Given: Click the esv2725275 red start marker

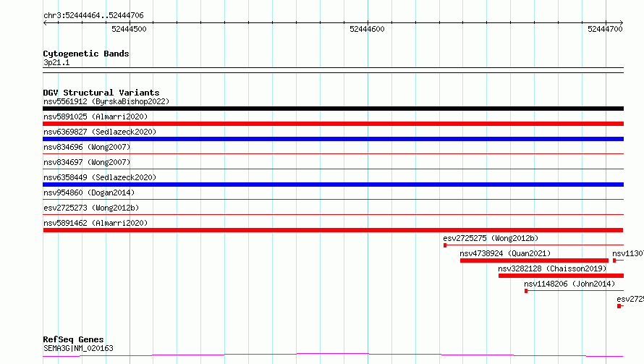Looking at the screenshot, I should (x=445, y=245).
